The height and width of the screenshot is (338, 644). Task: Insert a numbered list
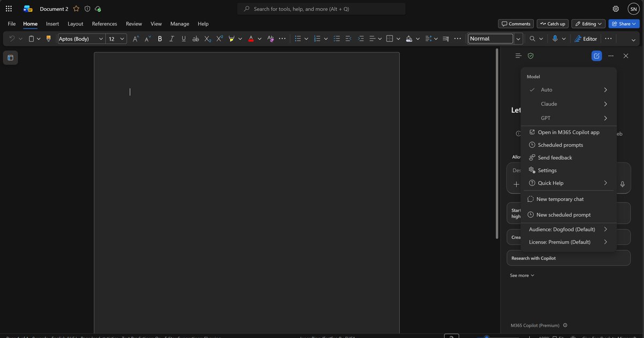point(317,39)
